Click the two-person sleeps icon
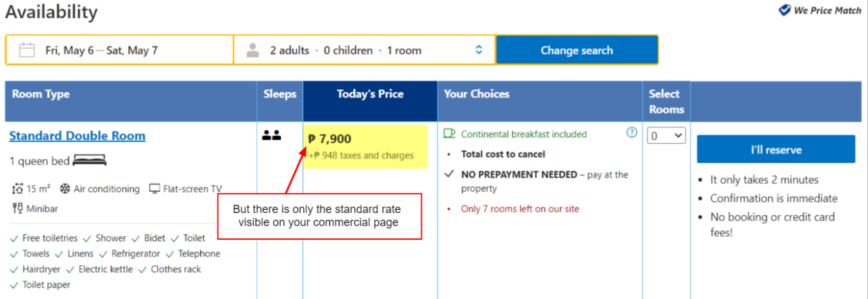The image size is (868, 299). coord(272,136)
